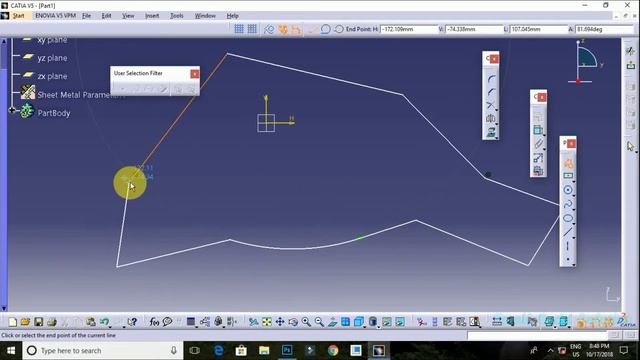Image resolution: width=640 pixels, height=360 pixels.
Task: Select the Spline sketch tool
Action: pyautogui.click(x=568, y=204)
